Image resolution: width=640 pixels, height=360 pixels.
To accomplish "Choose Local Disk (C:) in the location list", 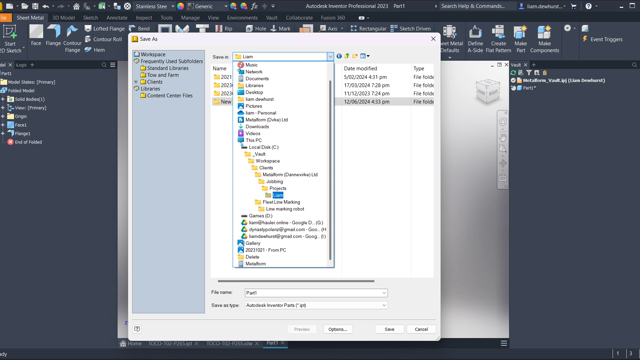I will point(263,147).
